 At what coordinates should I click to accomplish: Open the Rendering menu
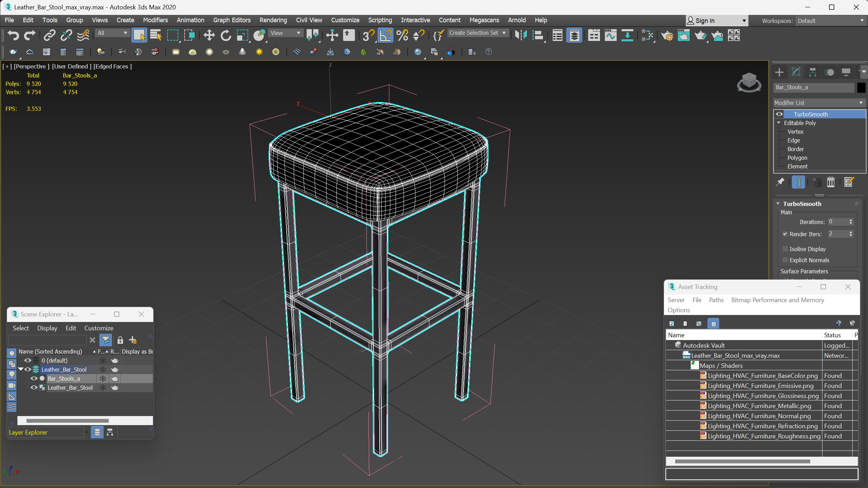(273, 20)
